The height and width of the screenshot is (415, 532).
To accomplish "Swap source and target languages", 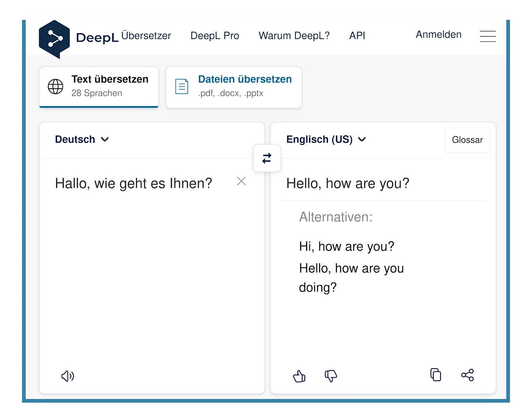I will click(x=267, y=158).
